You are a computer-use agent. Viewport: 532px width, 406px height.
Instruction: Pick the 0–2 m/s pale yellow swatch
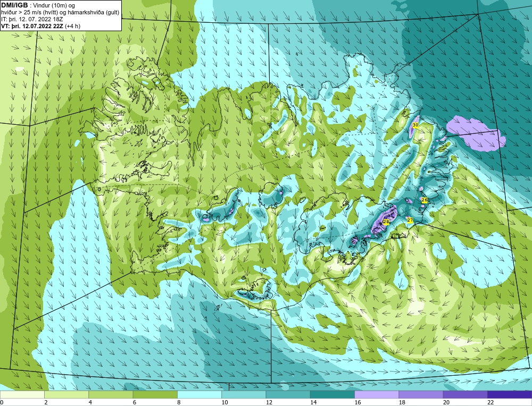[x=22, y=394]
